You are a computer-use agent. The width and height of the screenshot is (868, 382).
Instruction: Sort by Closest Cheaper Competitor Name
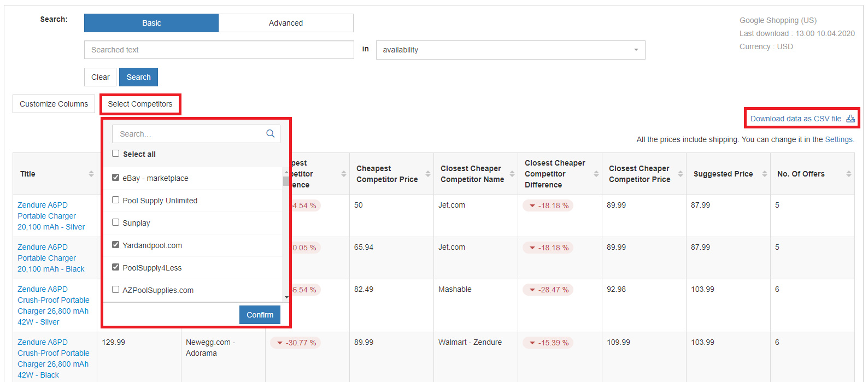[512, 174]
